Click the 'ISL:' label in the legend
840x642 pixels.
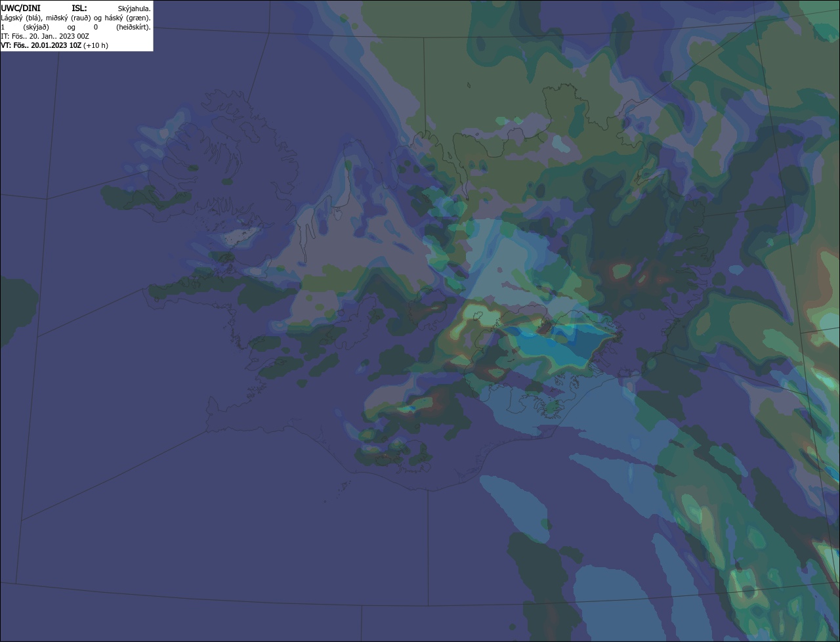(79, 8)
